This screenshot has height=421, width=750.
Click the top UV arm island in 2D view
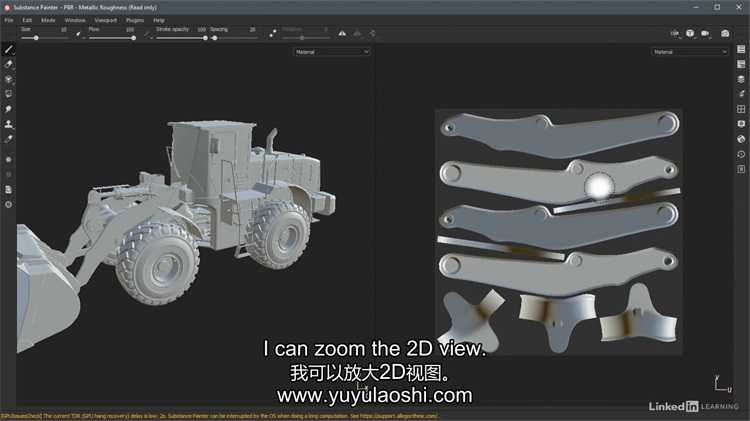click(560, 133)
